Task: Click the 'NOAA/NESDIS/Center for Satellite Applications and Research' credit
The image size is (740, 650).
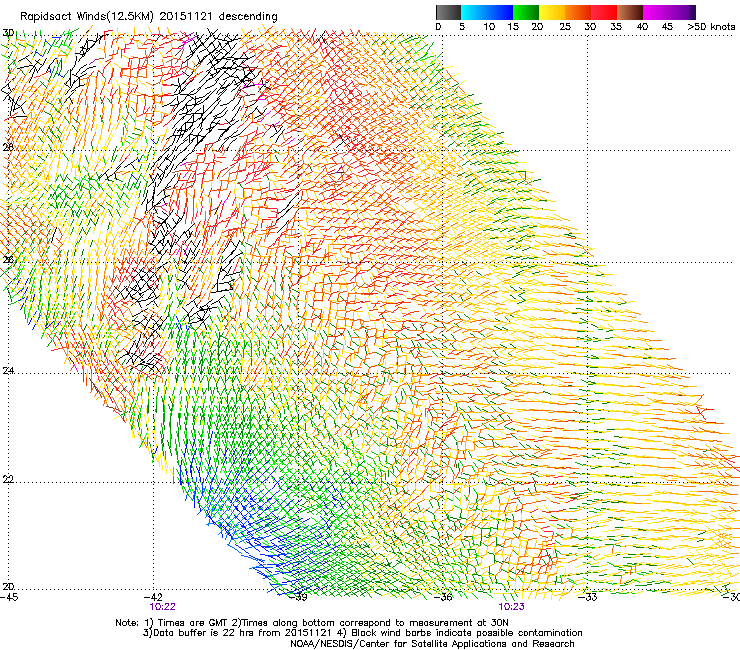Action: coord(432,644)
